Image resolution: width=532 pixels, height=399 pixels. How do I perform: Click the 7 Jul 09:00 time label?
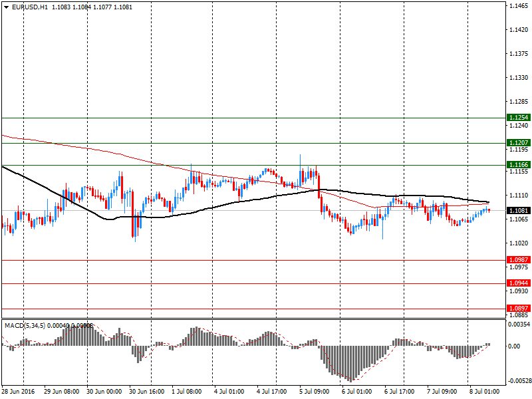pos(442,392)
